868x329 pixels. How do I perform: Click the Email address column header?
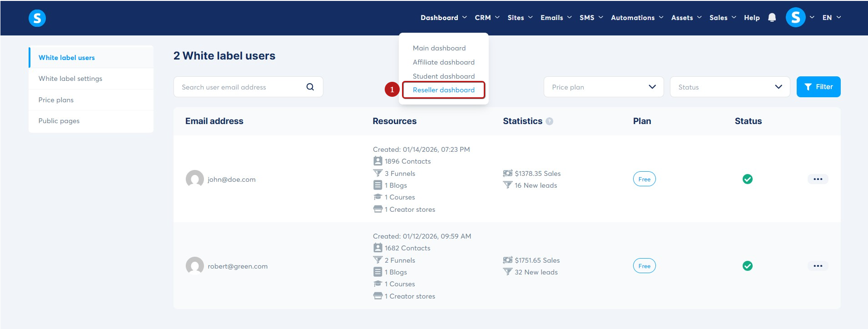tap(214, 121)
